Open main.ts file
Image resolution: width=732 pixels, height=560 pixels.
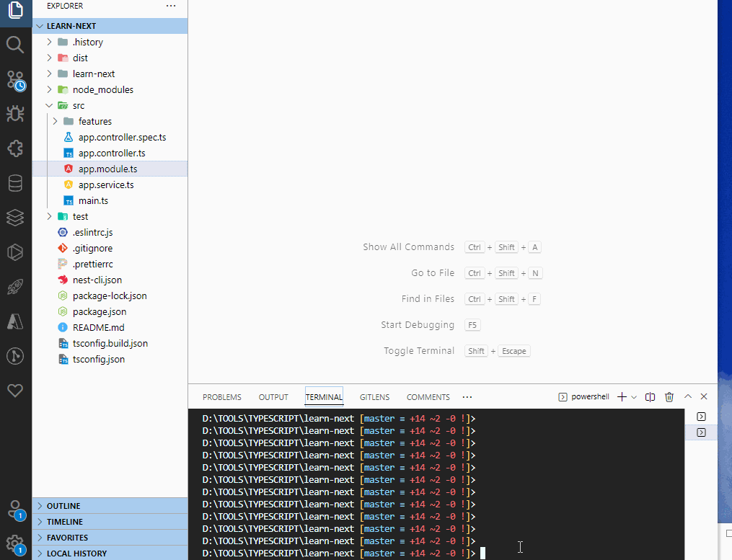tap(110, 200)
